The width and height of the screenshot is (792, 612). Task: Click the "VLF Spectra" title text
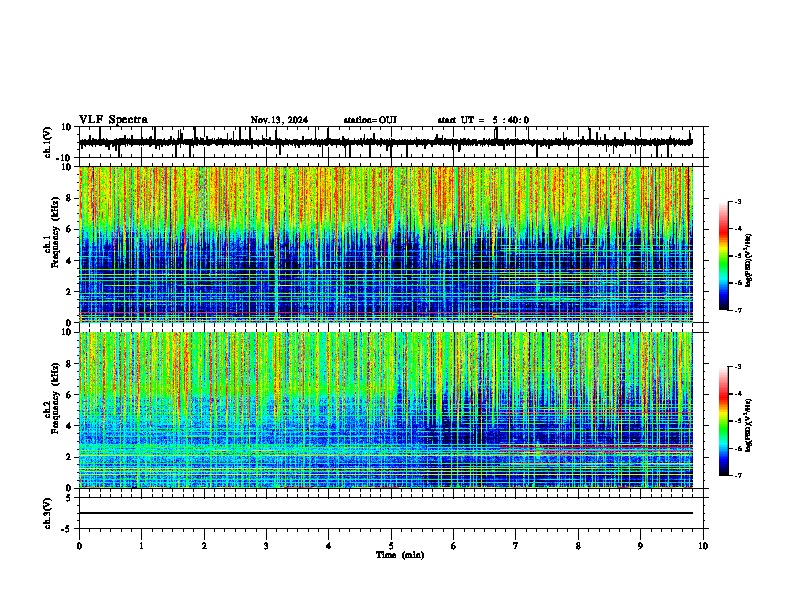coord(113,120)
